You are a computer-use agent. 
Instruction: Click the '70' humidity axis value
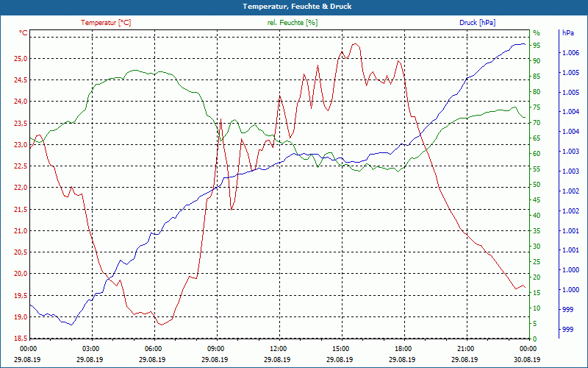tap(537, 123)
